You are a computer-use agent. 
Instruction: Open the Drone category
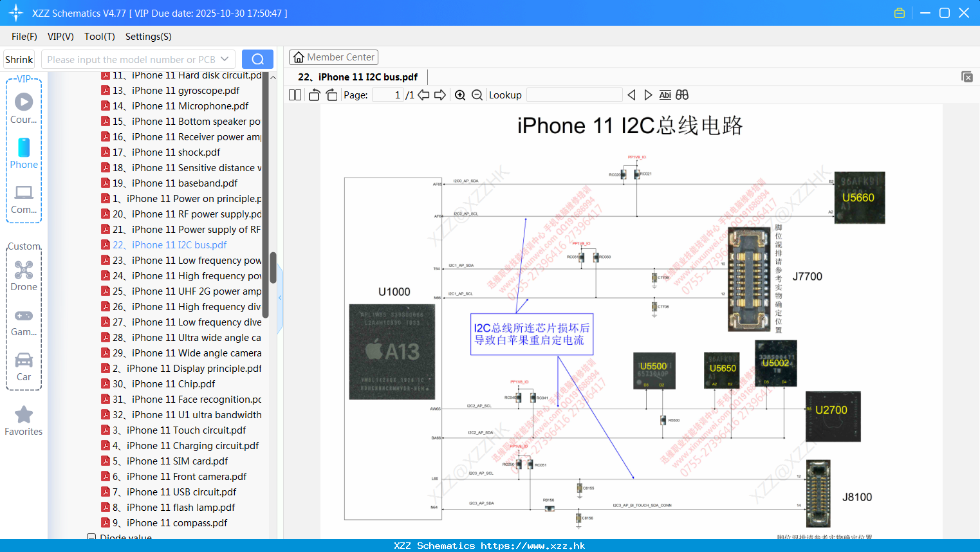pyautogui.click(x=24, y=276)
